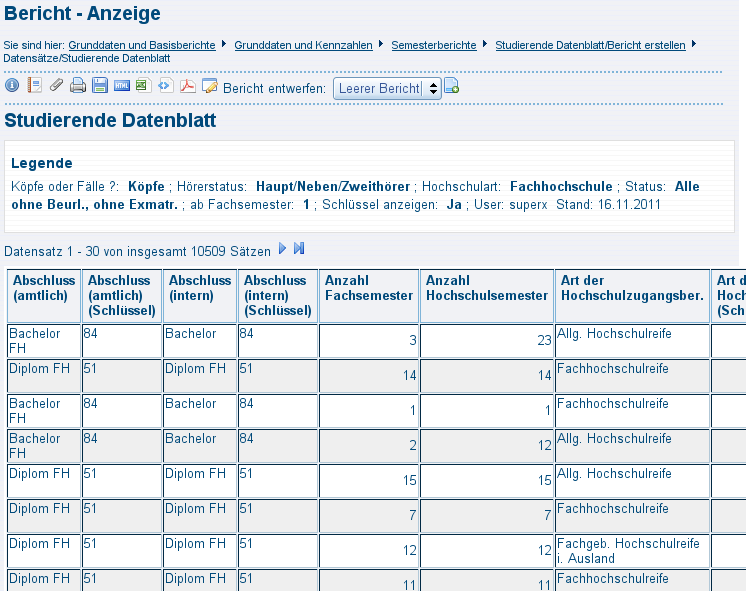746x591 pixels.
Task: Open Grunddaten und Kennzahlen breadcrumb link
Action: click(303, 45)
